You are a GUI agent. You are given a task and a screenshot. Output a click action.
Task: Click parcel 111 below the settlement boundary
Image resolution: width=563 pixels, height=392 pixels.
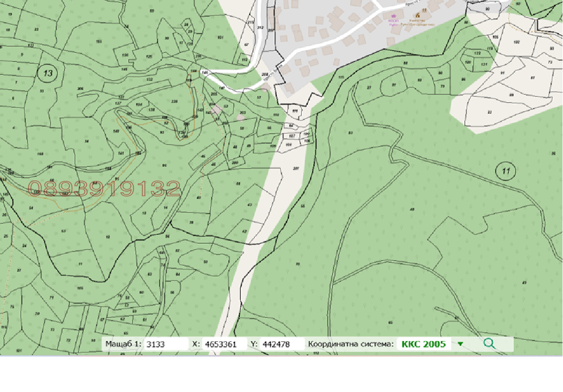295,111
